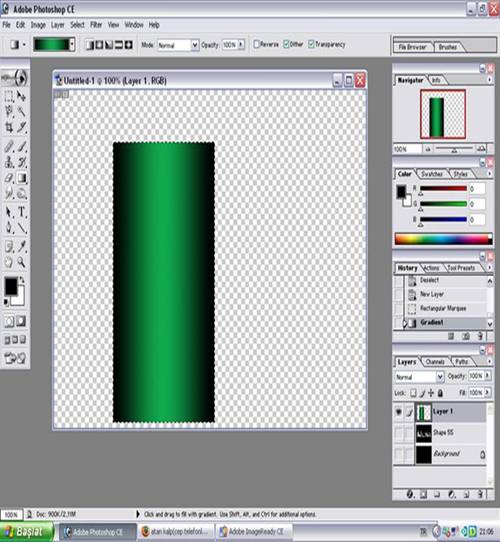Switch to the Channels tab
500x542 pixels.
435,362
